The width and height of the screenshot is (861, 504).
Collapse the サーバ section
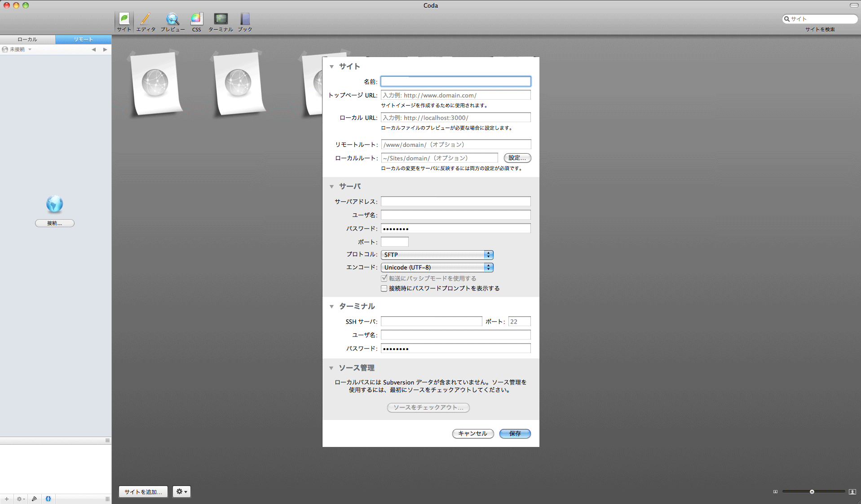coord(331,186)
